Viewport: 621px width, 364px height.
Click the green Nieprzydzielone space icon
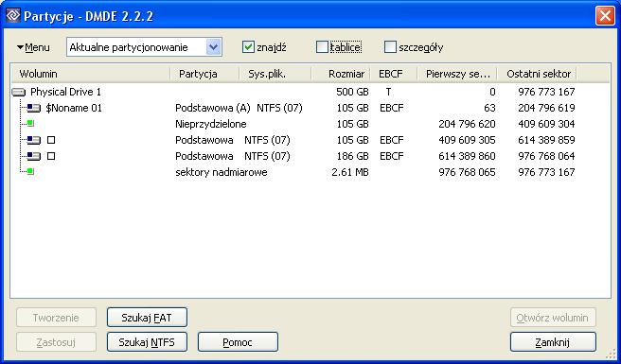[30, 124]
